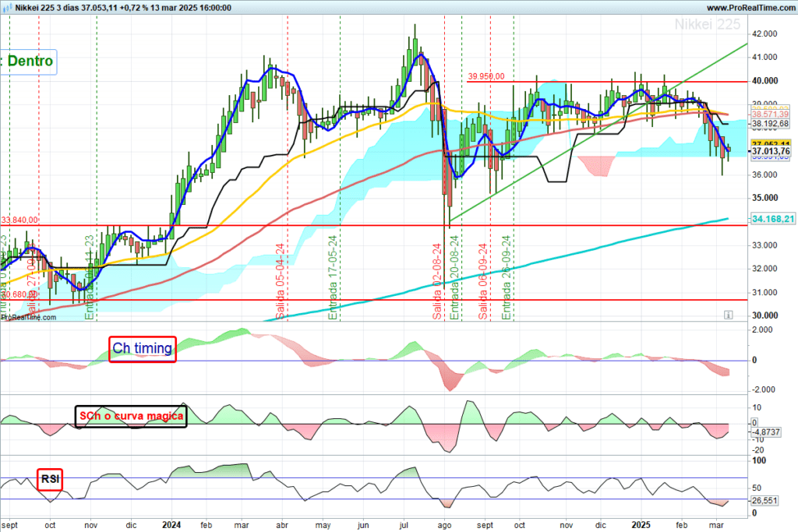
Task: Open the www.ProRealTime.com link
Action: click(x=750, y=8)
